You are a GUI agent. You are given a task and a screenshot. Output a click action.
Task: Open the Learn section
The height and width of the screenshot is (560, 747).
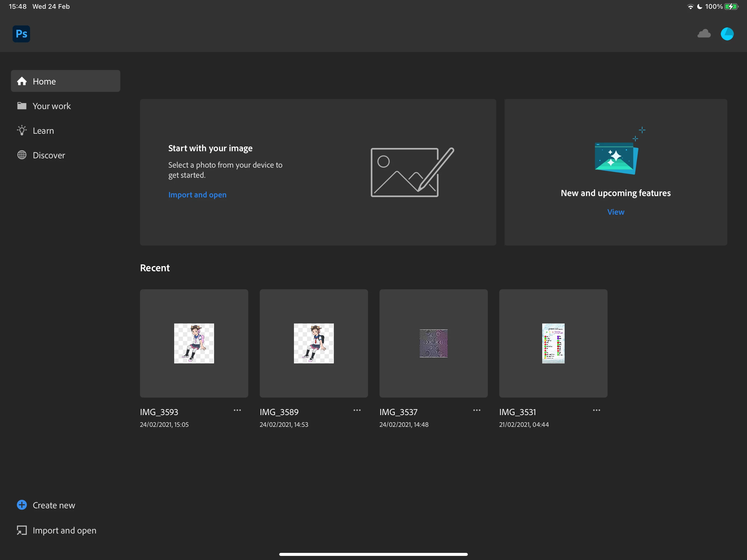[x=43, y=131]
